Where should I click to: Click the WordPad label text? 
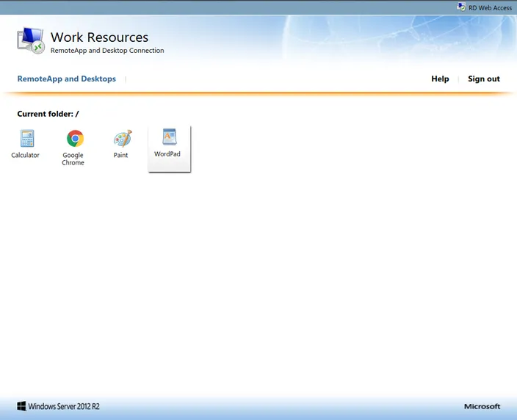(x=167, y=153)
